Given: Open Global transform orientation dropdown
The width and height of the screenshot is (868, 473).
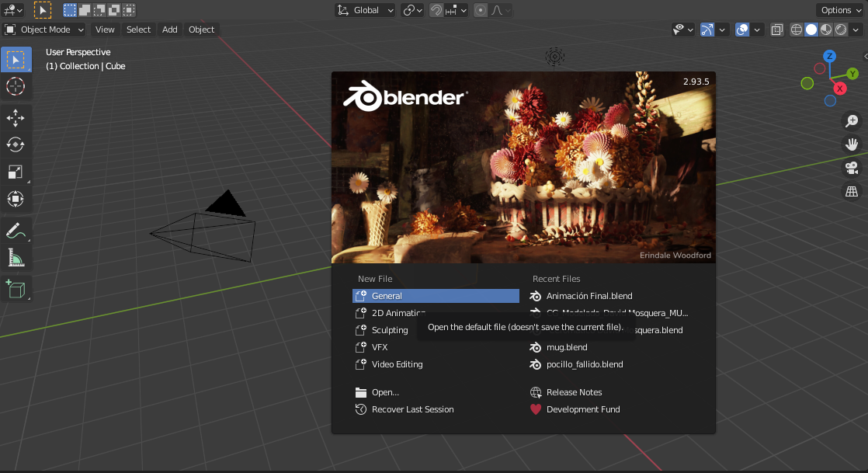Looking at the screenshot, I should point(366,10).
